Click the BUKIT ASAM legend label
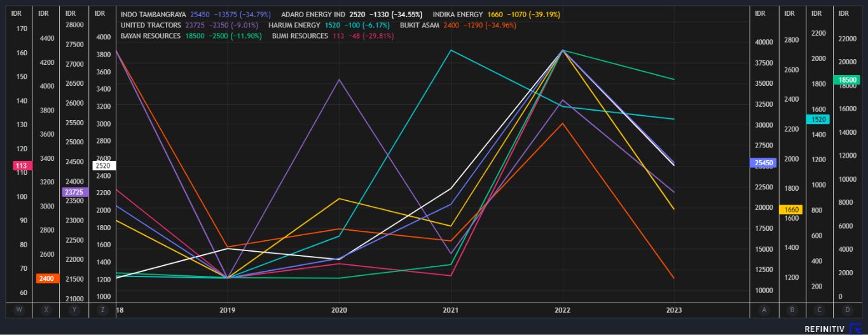This screenshot has width=868, height=335. (420, 25)
